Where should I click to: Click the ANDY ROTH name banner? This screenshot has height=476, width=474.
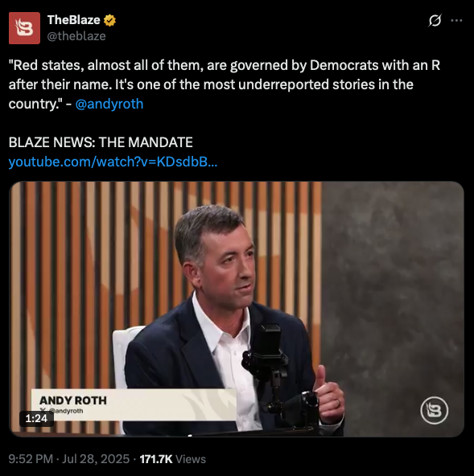134,404
